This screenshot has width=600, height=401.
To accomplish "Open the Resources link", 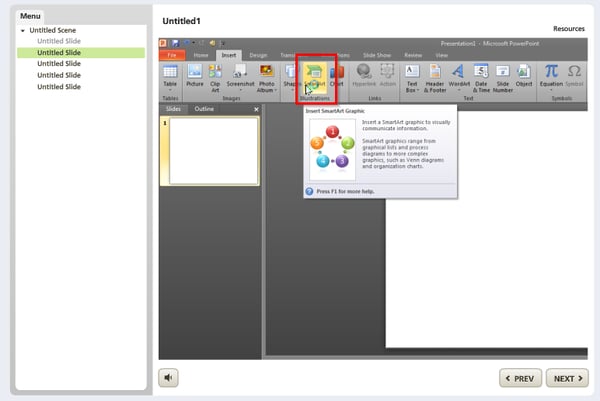I will tap(569, 29).
